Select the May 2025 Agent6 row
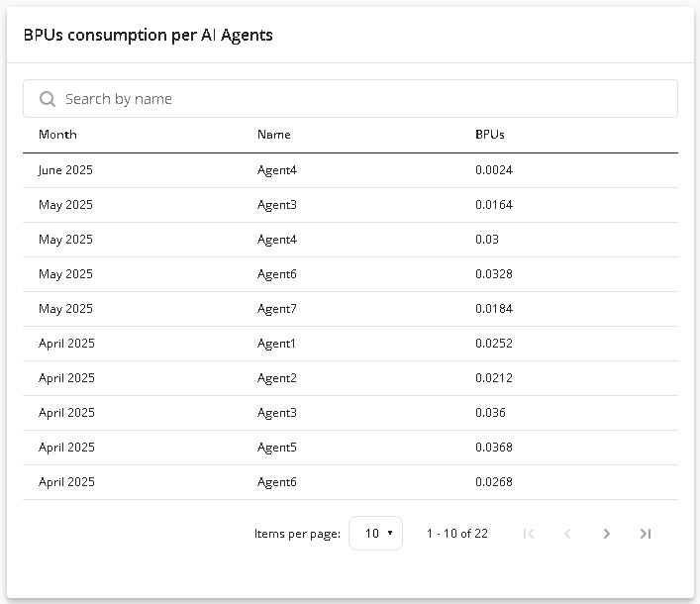The height and width of the screenshot is (604, 700). pyautogui.click(x=350, y=274)
